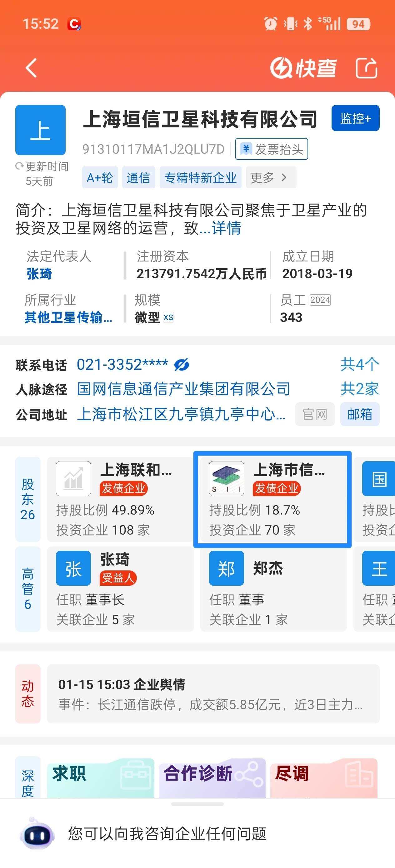Image resolution: width=395 pixels, height=868 pixels.
Task: Open 高管 6 executives section
Action: tap(28, 589)
